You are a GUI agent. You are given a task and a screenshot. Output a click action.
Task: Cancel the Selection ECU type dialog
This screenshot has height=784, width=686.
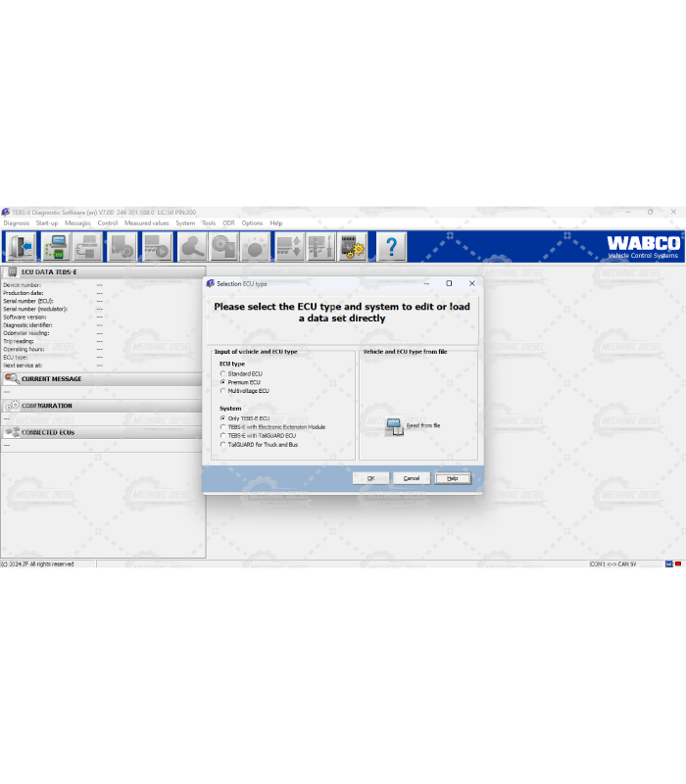(x=412, y=478)
